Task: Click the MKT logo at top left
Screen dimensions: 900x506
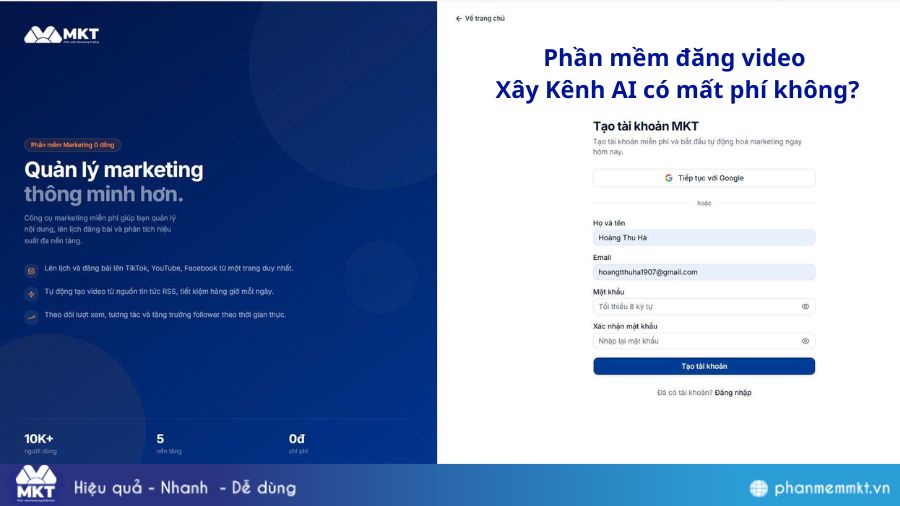Action: 61,35
